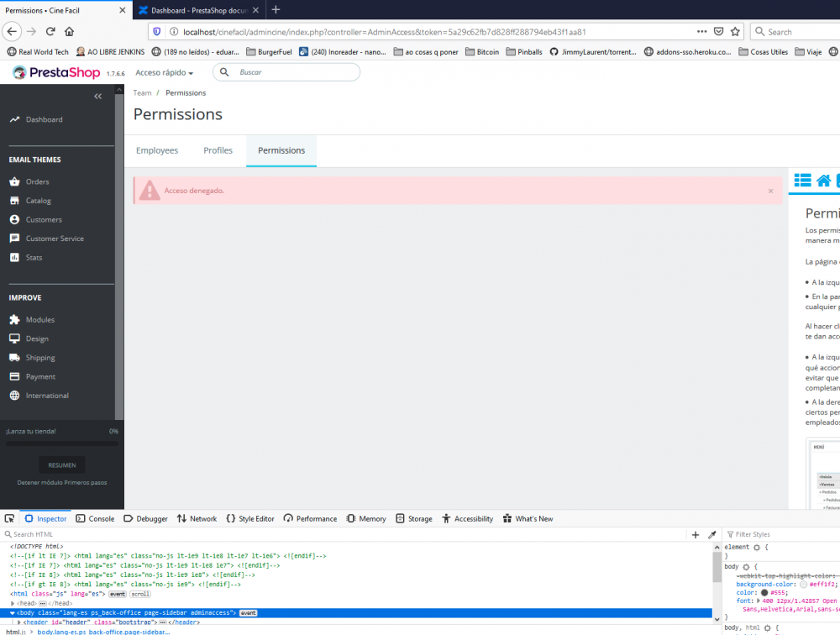The width and height of the screenshot is (840, 635).
Task: Open International menu in sidebar
Action: (x=47, y=396)
